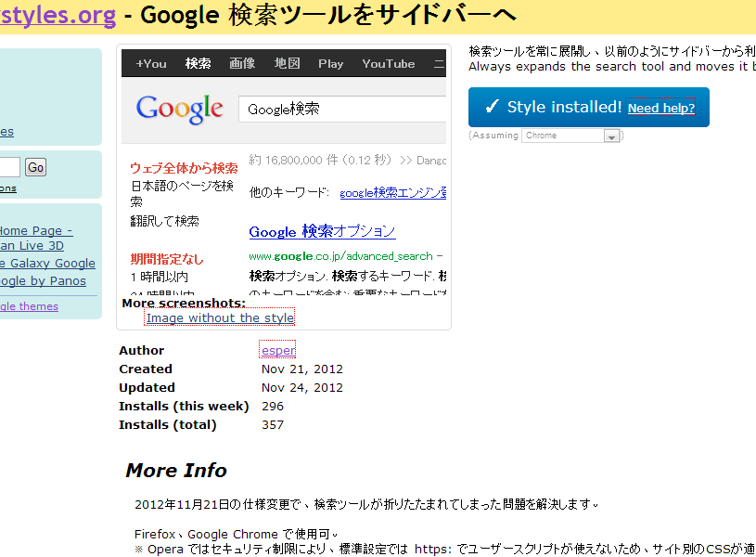Open author esper's profile link

[x=277, y=350]
